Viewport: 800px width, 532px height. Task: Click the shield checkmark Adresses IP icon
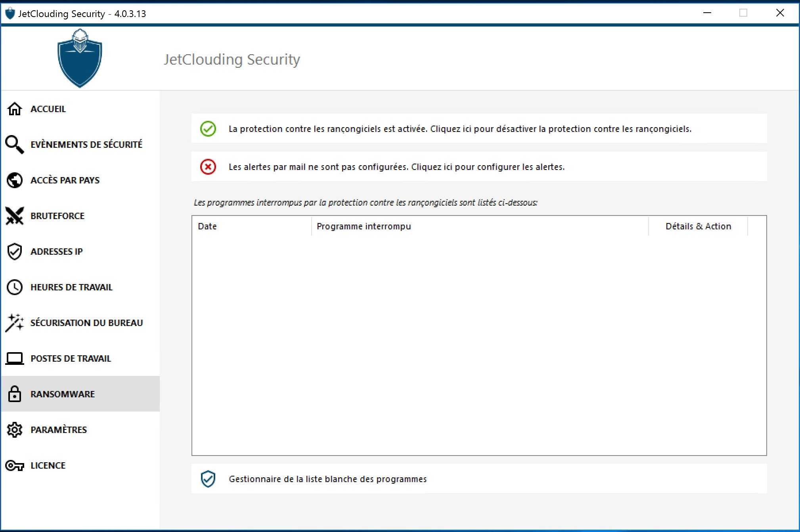pos(15,252)
